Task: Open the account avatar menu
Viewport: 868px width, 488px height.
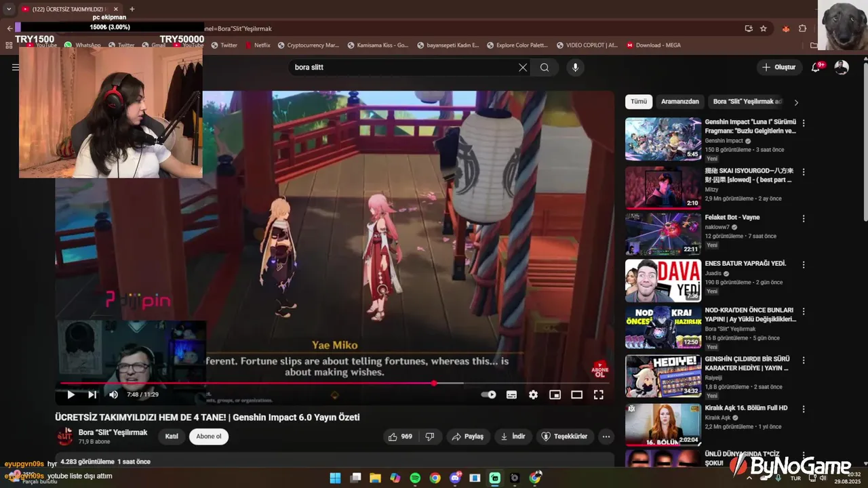Action: pos(842,67)
